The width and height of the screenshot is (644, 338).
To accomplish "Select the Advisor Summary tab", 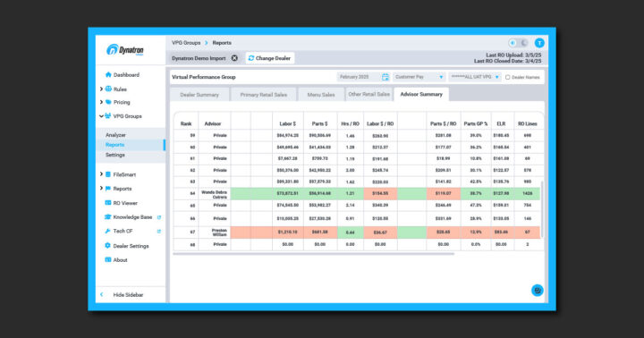I will click(421, 94).
